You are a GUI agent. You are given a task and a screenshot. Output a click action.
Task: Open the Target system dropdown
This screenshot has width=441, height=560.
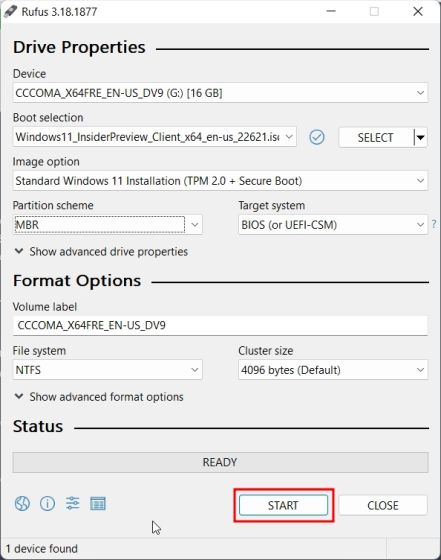click(333, 225)
